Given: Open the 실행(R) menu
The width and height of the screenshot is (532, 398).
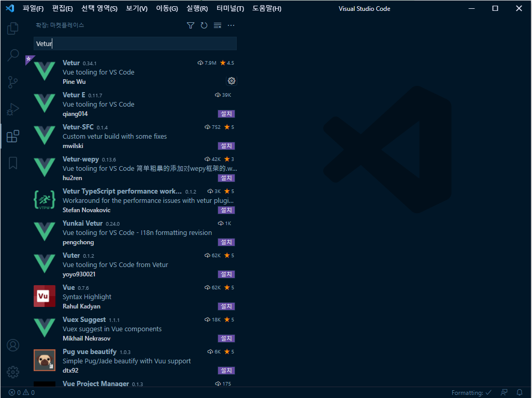Looking at the screenshot, I should click(x=197, y=8).
